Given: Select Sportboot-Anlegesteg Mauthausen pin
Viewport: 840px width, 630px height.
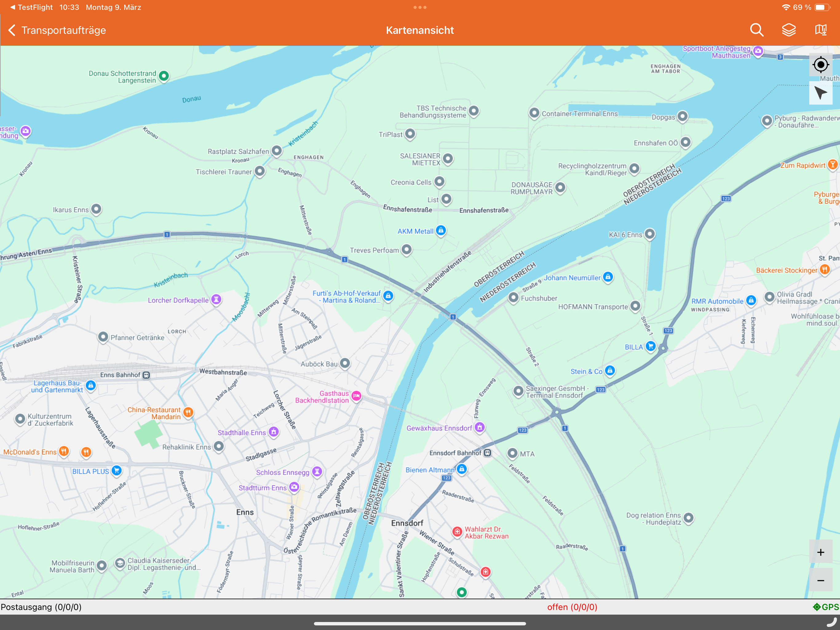Looking at the screenshot, I should tap(758, 51).
